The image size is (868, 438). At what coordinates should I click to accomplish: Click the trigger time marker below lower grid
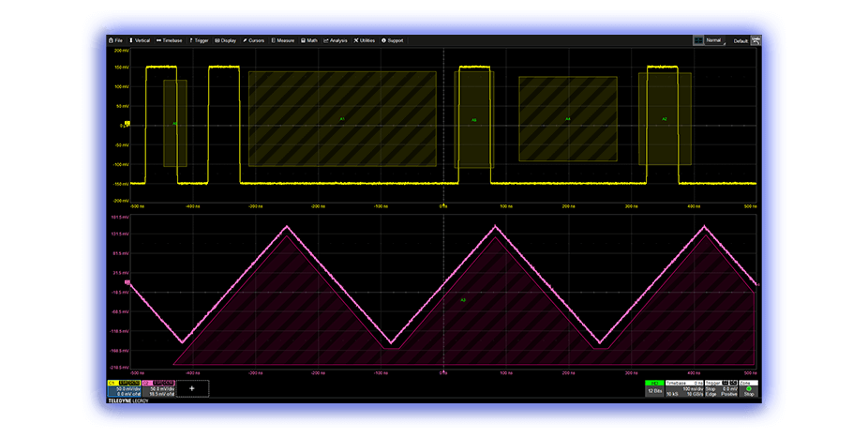pos(443,371)
